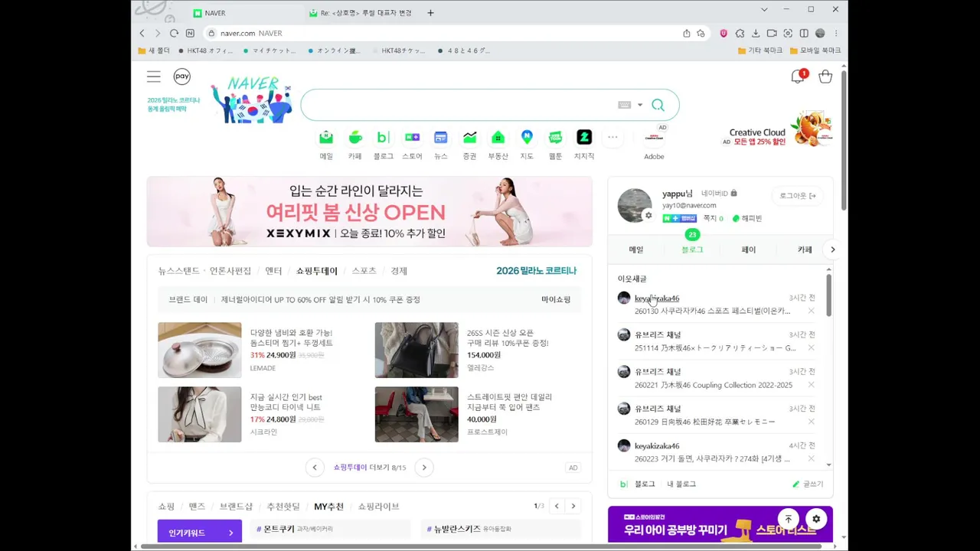Viewport: 980px width, 551px height.
Task: Dismiss the 251114 乃木坂46 post
Action: [811, 347]
